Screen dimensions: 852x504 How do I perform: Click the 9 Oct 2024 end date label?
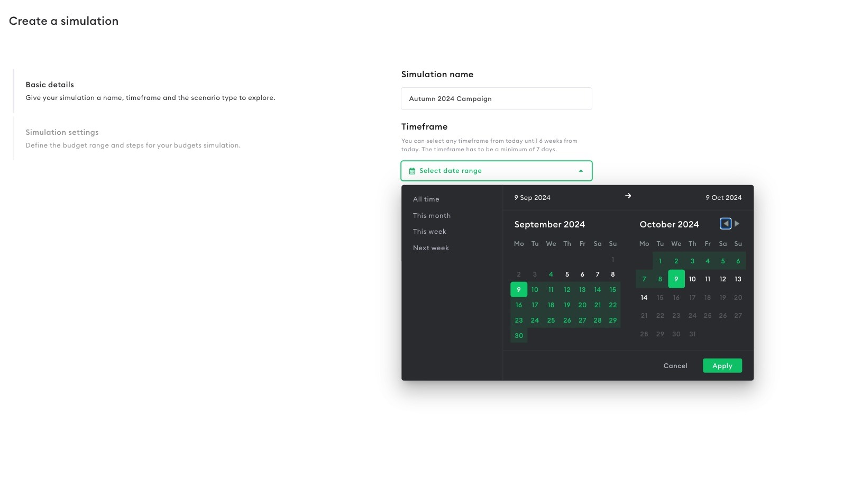tap(723, 197)
